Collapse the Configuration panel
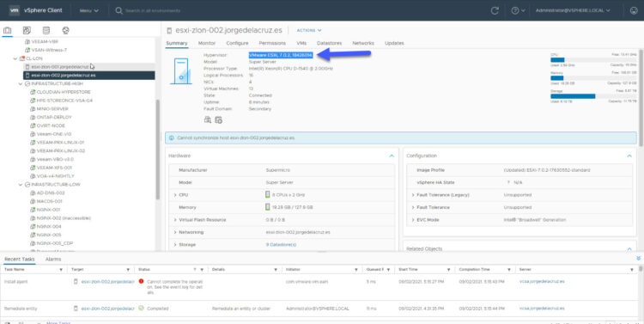The image size is (644, 324). pyautogui.click(x=629, y=156)
